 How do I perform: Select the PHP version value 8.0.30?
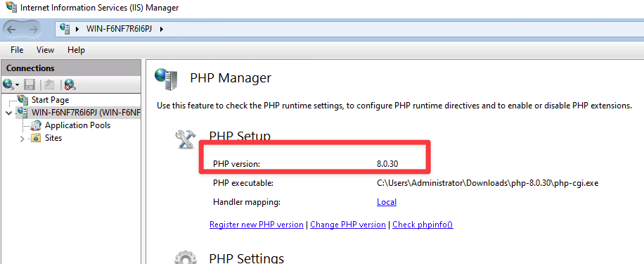(387, 163)
